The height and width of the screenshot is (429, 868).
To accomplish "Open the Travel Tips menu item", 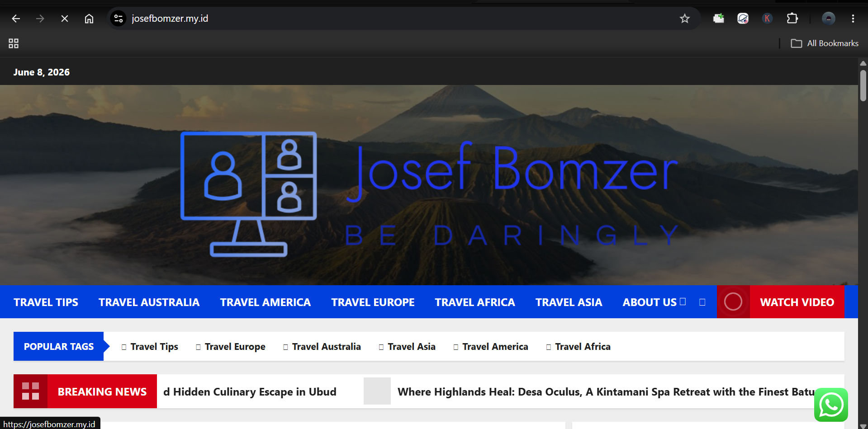I will click(46, 302).
